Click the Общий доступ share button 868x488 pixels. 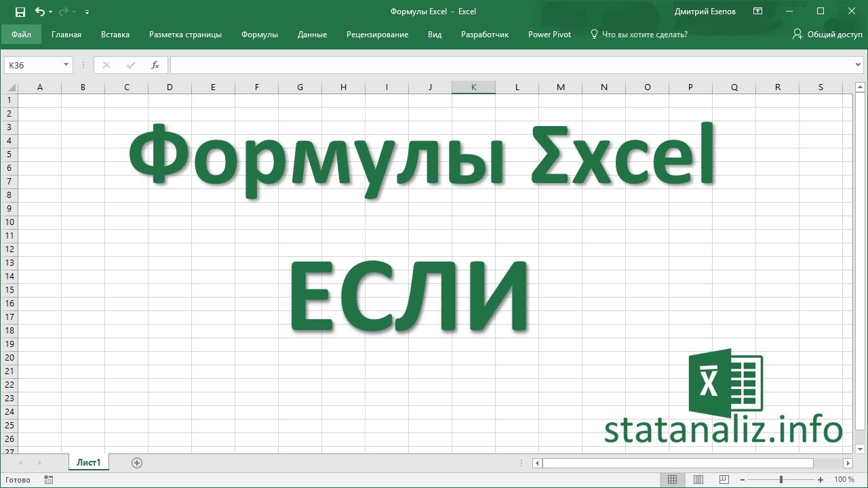point(827,35)
